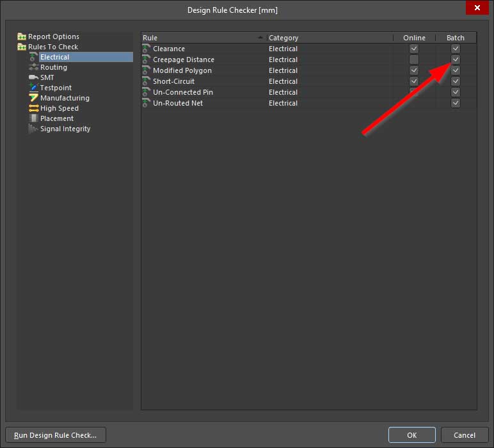Sort the list by Rule column header
The image size is (494, 448).
(x=202, y=38)
